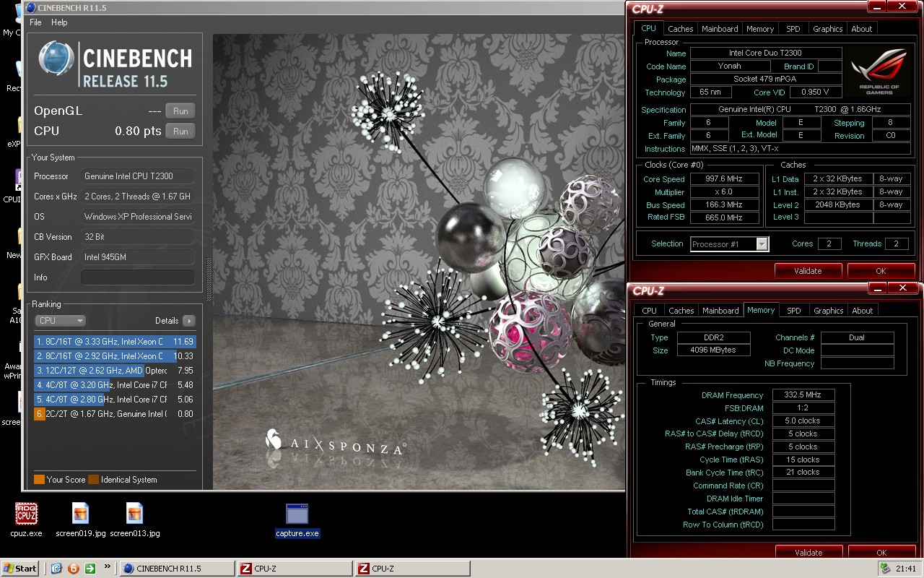Run the OpenGL benchmark
The height and width of the screenshot is (578, 924).
pyautogui.click(x=180, y=111)
